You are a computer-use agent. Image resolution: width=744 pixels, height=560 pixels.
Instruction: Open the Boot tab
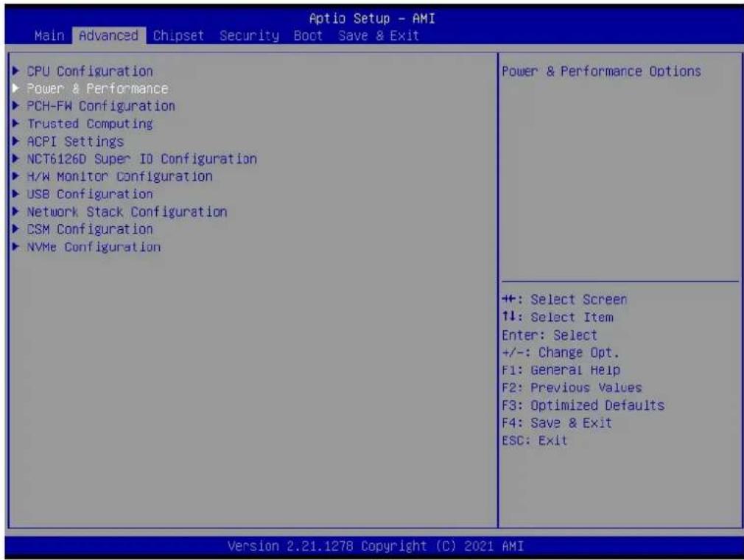pyautogui.click(x=308, y=35)
